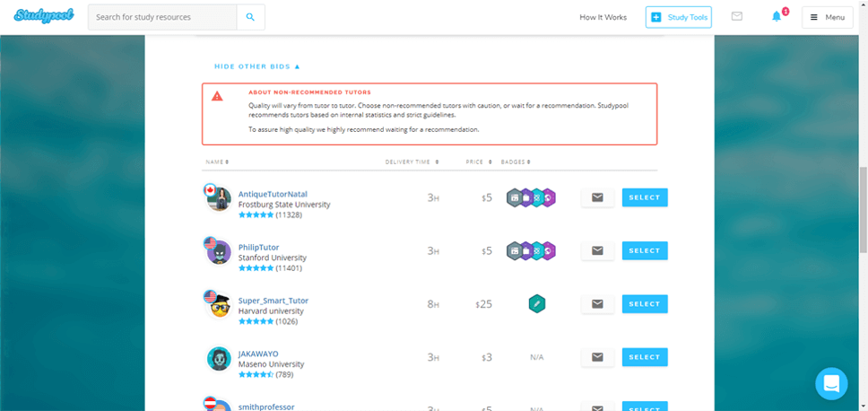Screen dimensions: 868x411
Task: Sort tutors by Price column
Action: coord(478,162)
